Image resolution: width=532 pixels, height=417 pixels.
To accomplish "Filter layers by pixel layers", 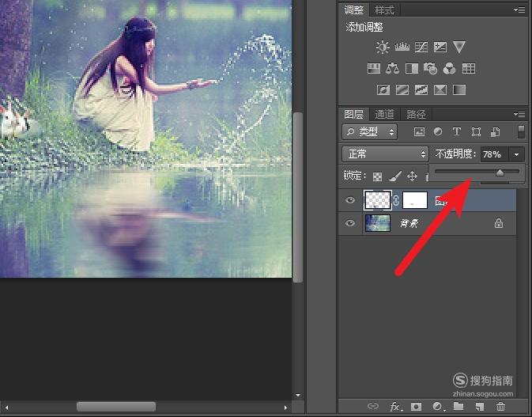I will click(420, 132).
